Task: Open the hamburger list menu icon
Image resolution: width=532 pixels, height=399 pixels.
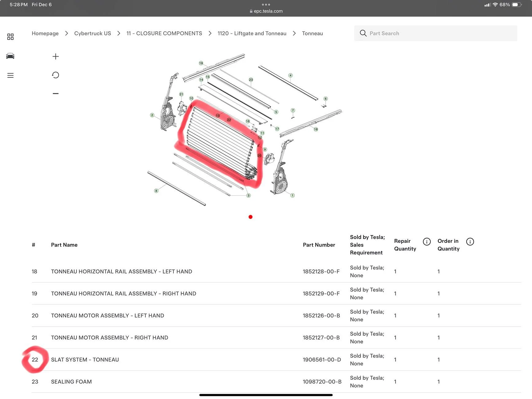Action: click(x=10, y=76)
